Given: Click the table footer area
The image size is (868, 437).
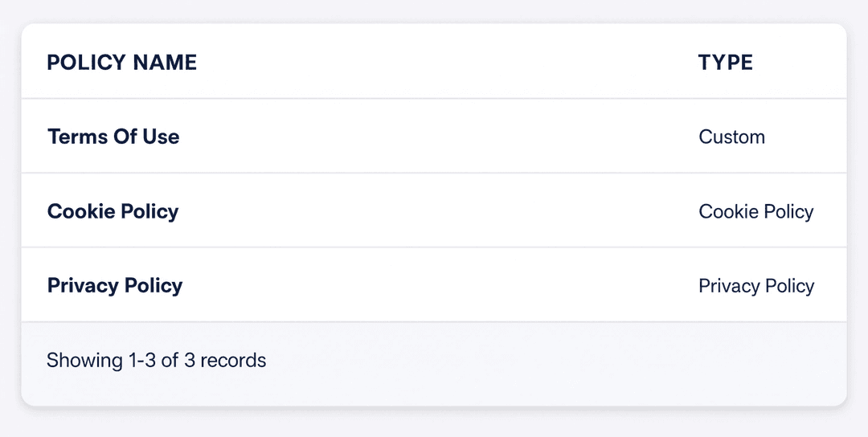Looking at the screenshot, I should 434,363.
